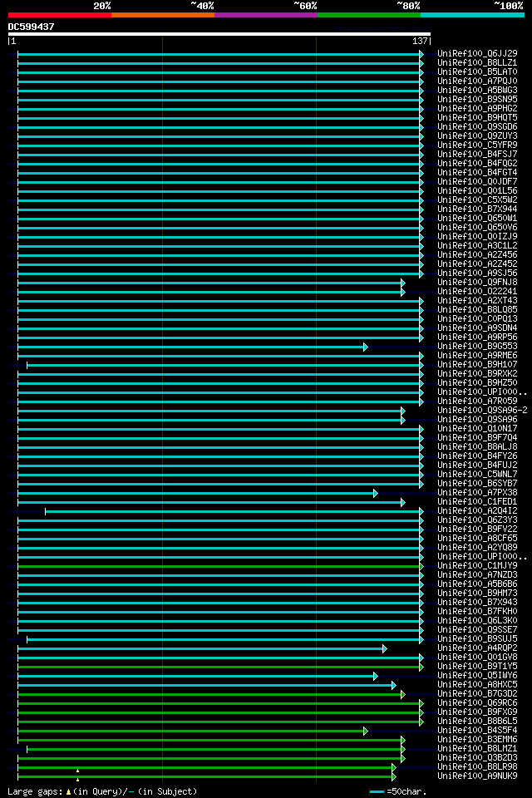The image size is (532, 798).
Task: Click the green ~80% legend color bar
Action: click(x=369, y=15)
